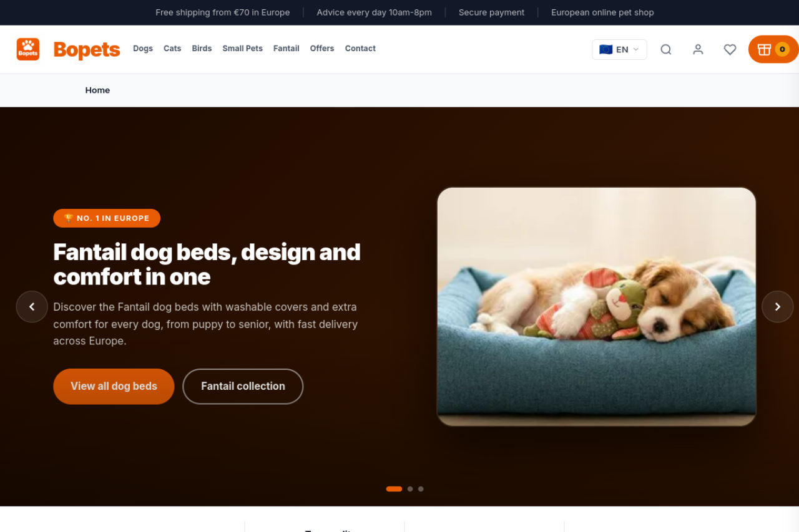The height and width of the screenshot is (532, 799).
Task: Select the first active carousel indicator
Action: click(394, 489)
